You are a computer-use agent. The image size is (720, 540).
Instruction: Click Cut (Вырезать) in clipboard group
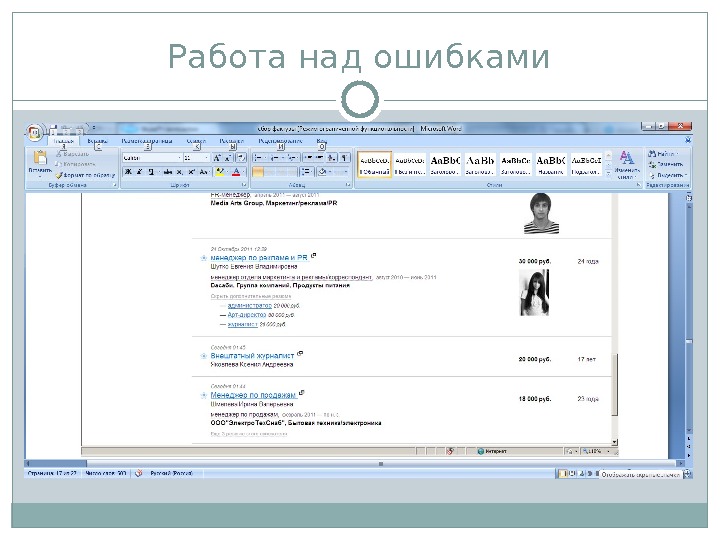pyautogui.click(x=73, y=154)
